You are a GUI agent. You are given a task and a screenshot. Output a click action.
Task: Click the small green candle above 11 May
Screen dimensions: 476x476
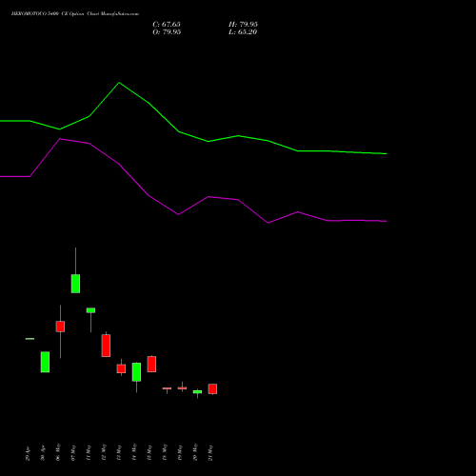pyautogui.click(x=90, y=310)
